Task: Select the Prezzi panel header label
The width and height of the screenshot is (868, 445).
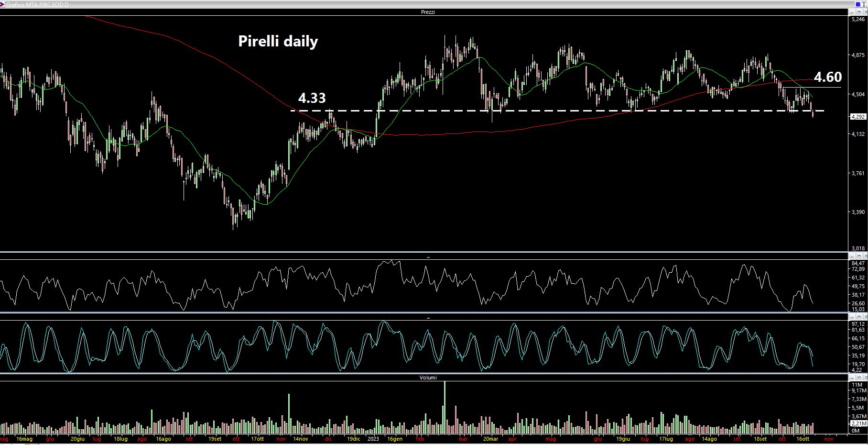Action: 428,12
